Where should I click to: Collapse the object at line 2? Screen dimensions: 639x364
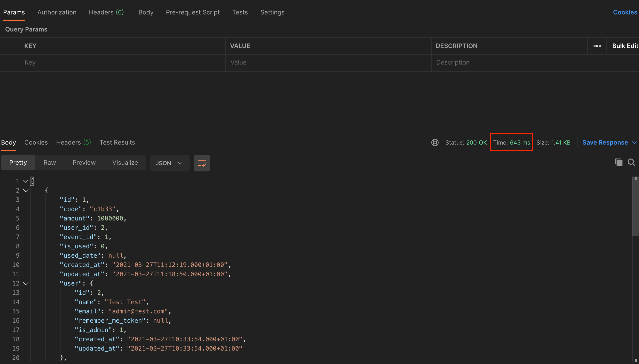(x=26, y=191)
